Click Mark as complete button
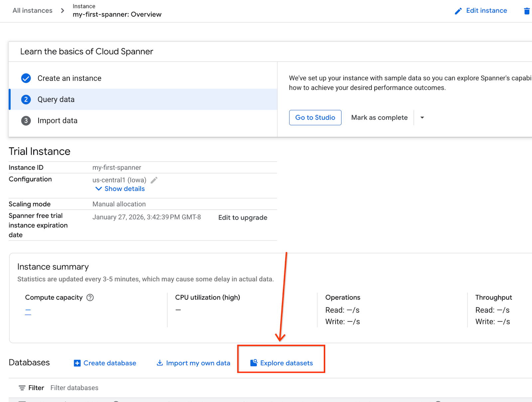The height and width of the screenshot is (402, 532). (379, 118)
